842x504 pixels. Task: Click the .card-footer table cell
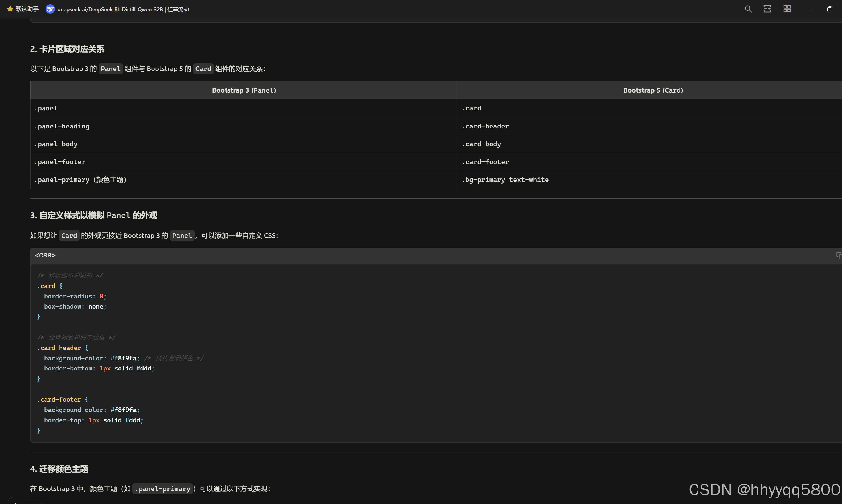click(485, 162)
